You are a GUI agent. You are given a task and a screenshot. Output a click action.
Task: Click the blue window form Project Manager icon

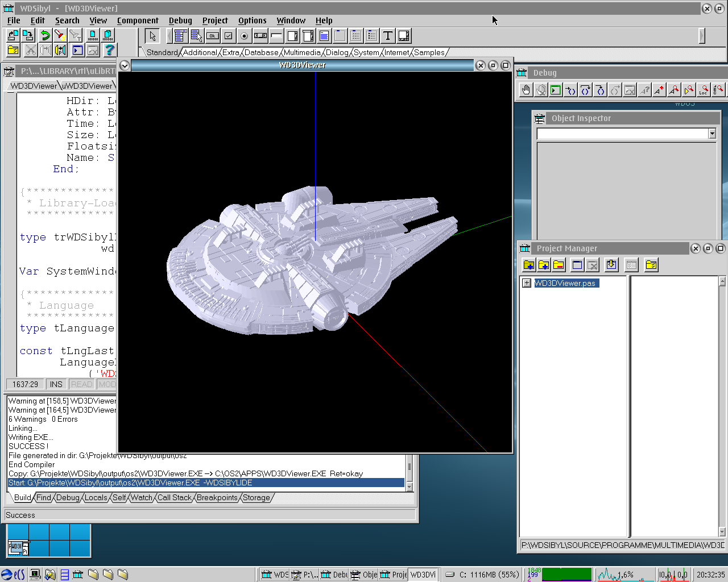[577, 265]
